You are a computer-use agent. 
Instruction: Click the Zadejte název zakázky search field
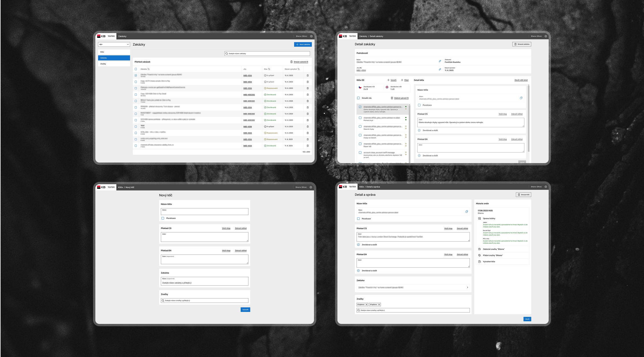[267, 54]
